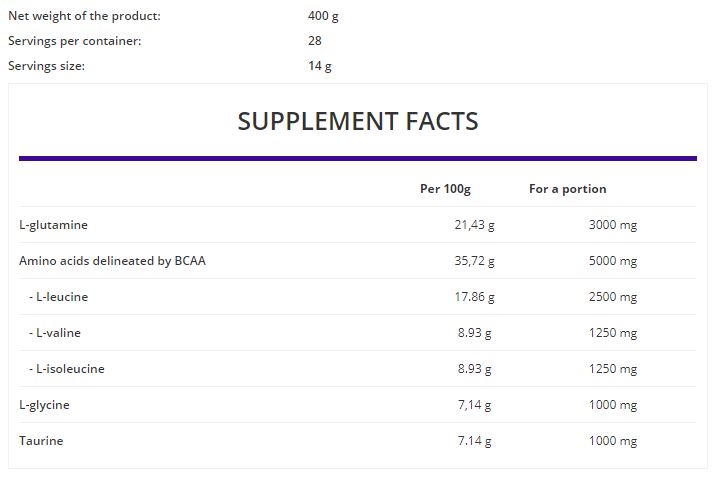
Task: Click the 17.86 g leucine value
Action: (x=474, y=297)
